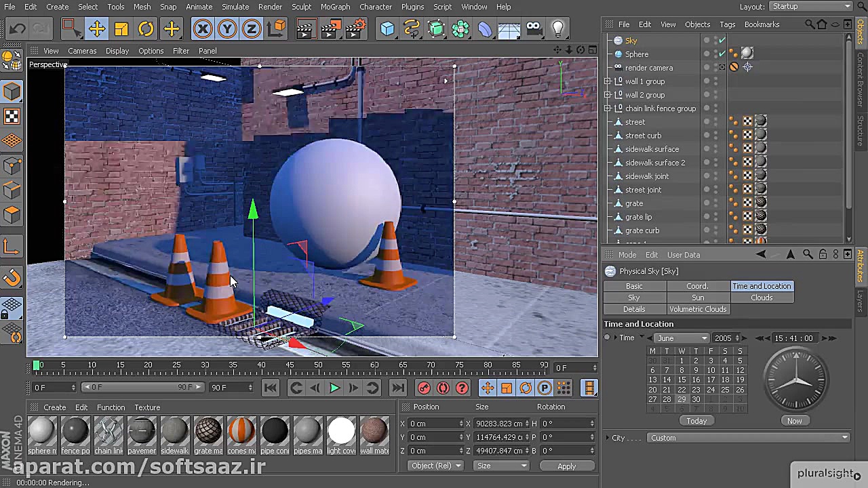This screenshot has width=868, height=488.
Task: Toggle the Sky object enable checkmark
Action: (722, 41)
